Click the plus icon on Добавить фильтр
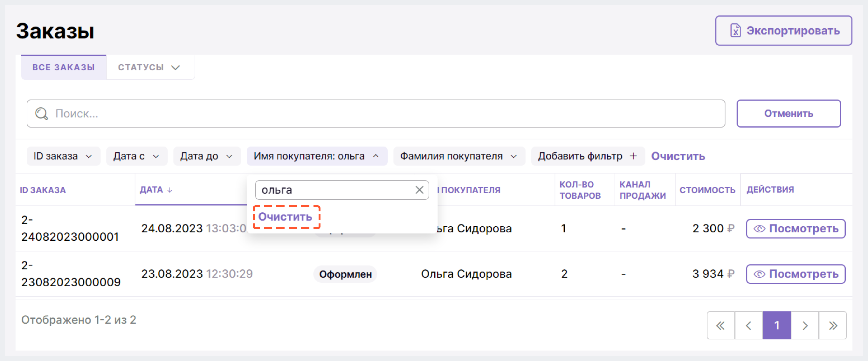 [x=633, y=156]
